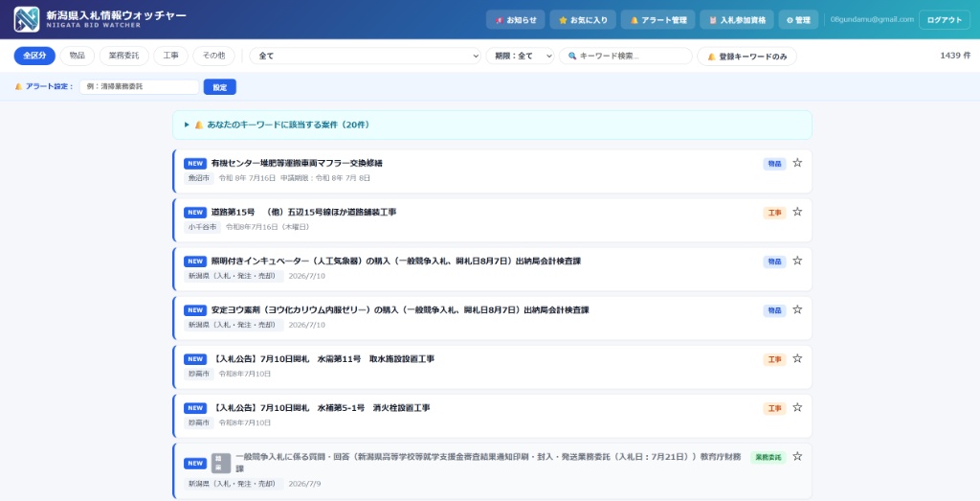
Task: Favorite star for 照明付きインキュベーター item
Action: point(797,261)
